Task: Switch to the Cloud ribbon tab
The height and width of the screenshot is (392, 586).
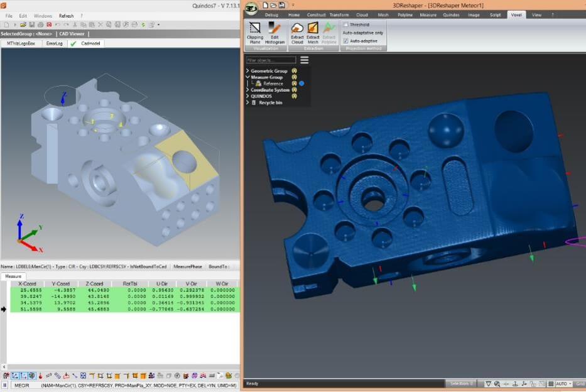Action: pos(362,15)
